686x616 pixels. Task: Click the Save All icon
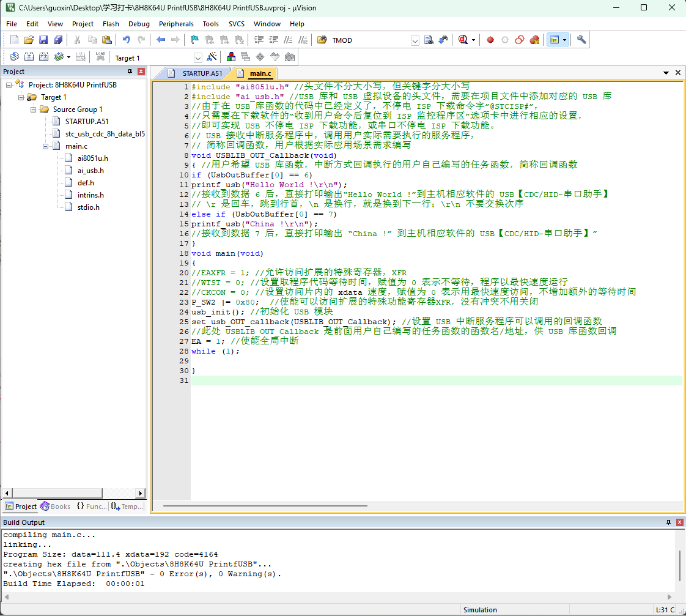click(57, 40)
